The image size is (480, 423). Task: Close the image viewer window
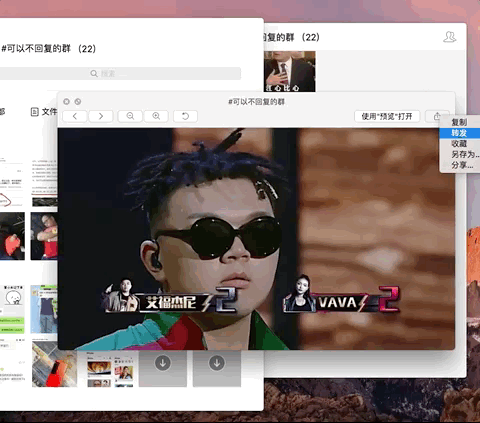tap(66, 101)
